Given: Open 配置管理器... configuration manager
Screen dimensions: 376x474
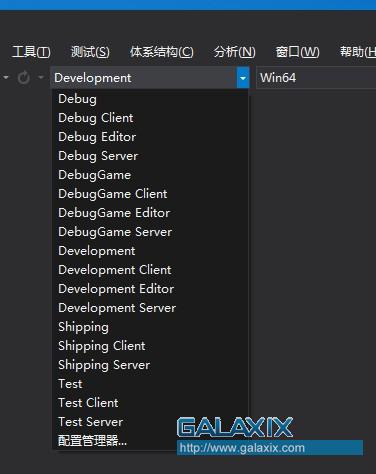Looking at the screenshot, I should (150, 441).
